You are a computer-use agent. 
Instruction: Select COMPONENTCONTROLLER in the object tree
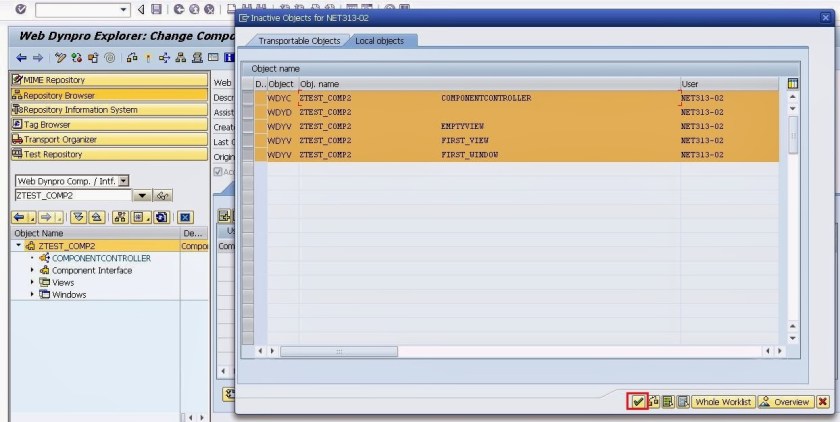coord(101,258)
